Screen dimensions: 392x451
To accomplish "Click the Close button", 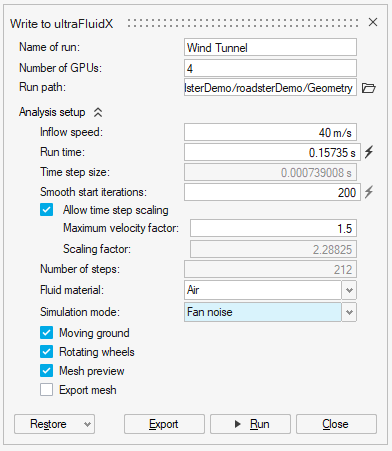I will click(336, 424).
